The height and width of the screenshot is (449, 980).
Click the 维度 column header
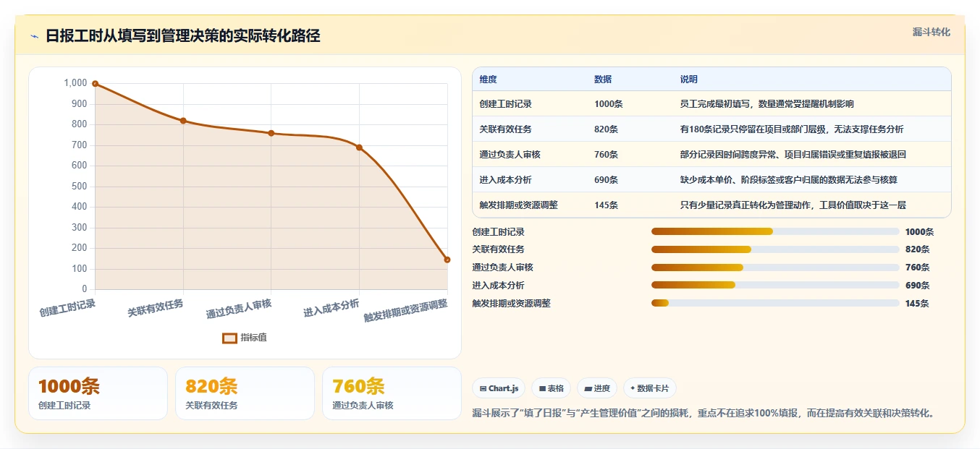pos(488,80)
